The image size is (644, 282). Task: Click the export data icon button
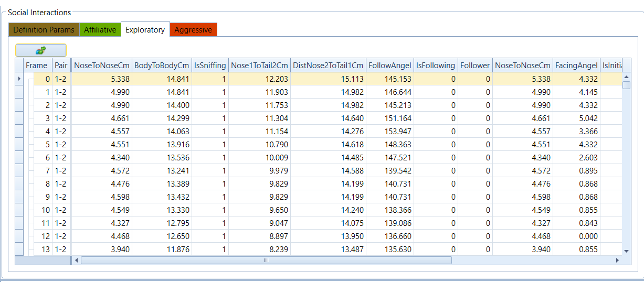coord(40,50)
